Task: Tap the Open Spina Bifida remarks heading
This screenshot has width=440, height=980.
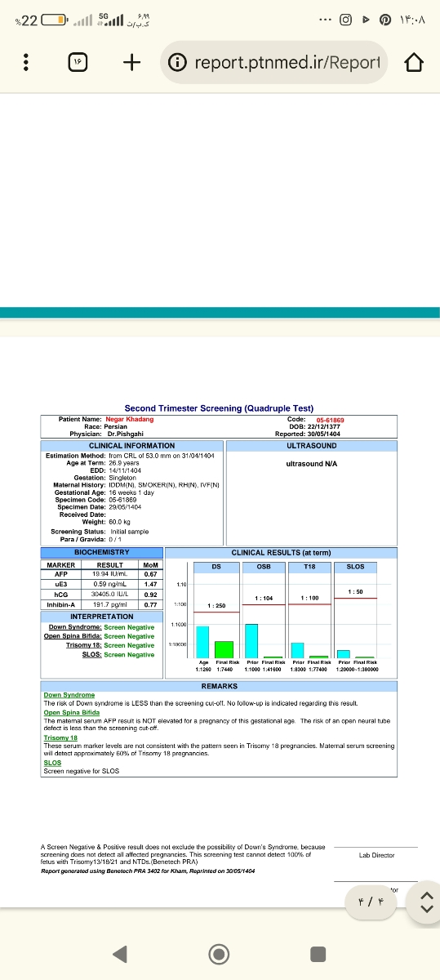Action: tap(71, 713)
